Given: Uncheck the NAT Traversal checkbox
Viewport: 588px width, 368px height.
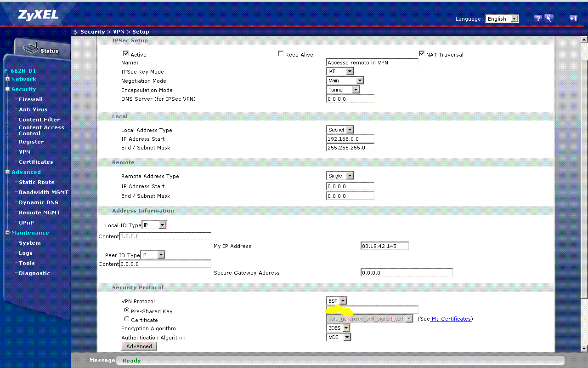Looking at the screenshot, I should pyautogui.click(x=422, y=54).
